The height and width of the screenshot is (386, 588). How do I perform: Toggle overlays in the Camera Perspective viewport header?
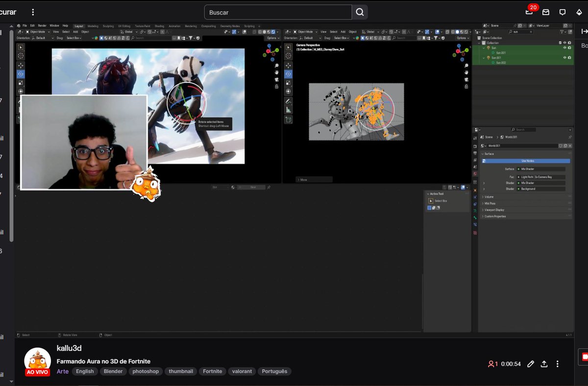(x=437, y=32)
